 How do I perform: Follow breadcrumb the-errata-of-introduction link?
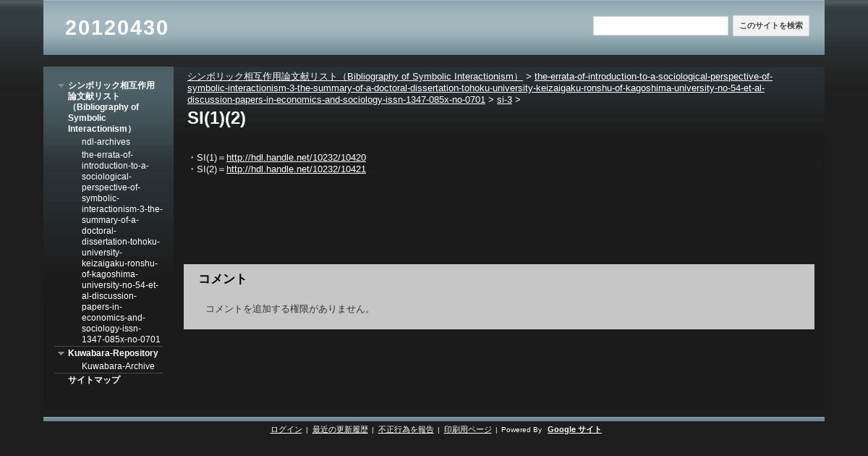click(480, 88)
